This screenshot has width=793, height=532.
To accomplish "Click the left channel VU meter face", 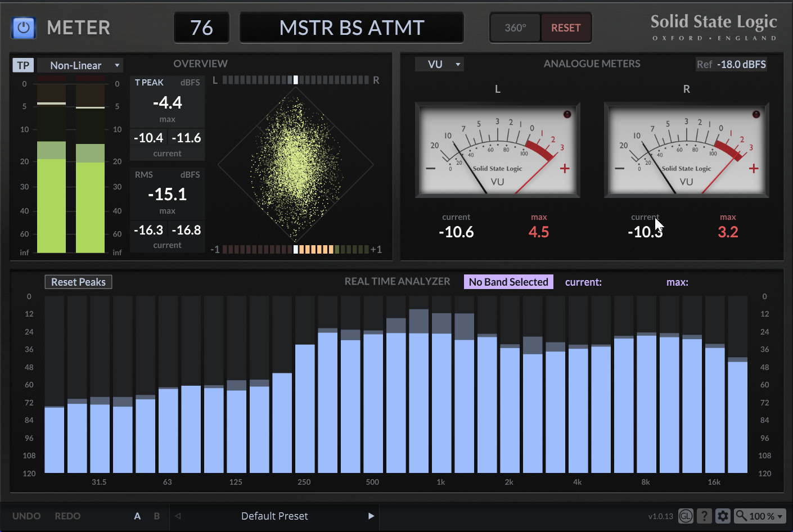I will pos(497,150).
